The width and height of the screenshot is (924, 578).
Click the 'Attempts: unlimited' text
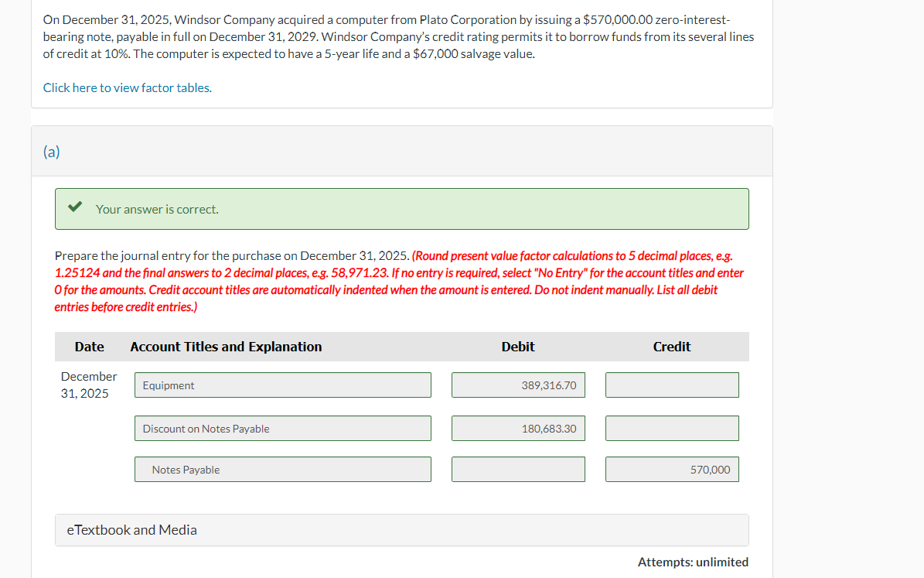click(693, 562)
